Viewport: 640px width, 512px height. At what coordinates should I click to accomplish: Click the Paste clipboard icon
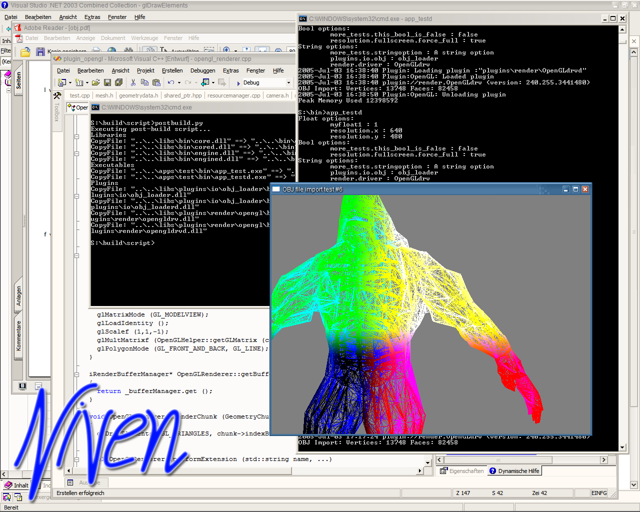coord(156,83)
